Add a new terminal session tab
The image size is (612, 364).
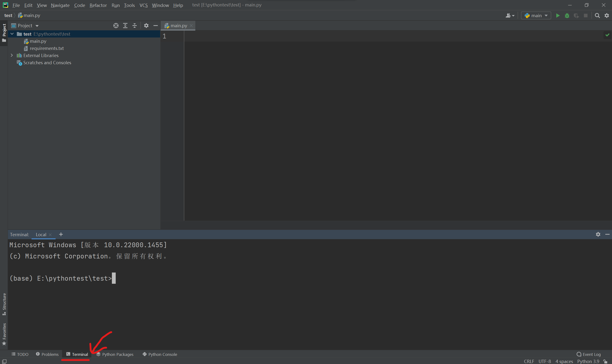[x=61, y=235]
